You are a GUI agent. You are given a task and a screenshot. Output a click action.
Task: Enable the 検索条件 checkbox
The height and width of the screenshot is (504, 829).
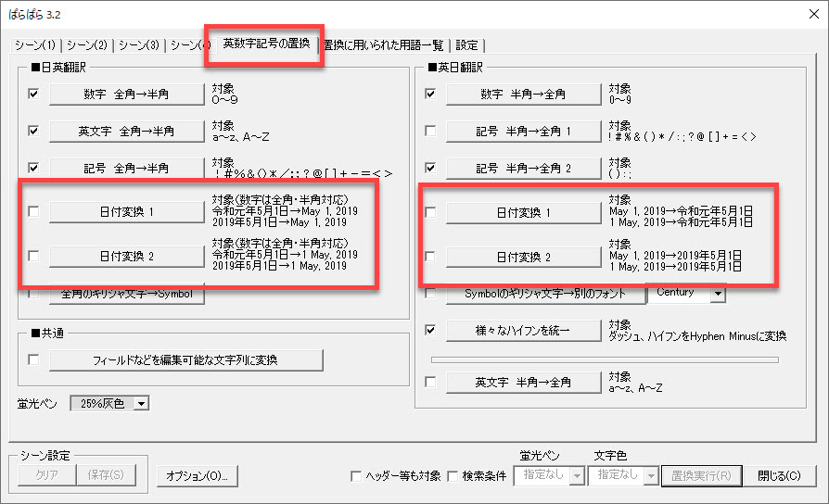453,476
